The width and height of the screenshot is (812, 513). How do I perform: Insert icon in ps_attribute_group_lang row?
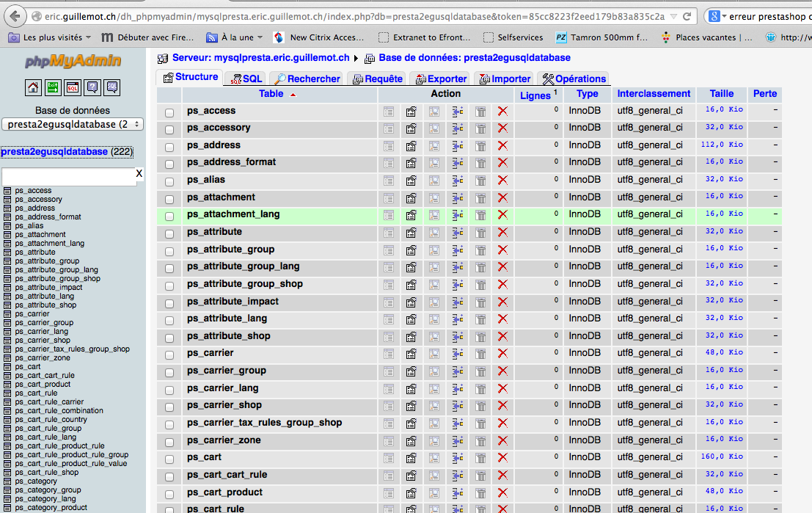tap(457, 267)
